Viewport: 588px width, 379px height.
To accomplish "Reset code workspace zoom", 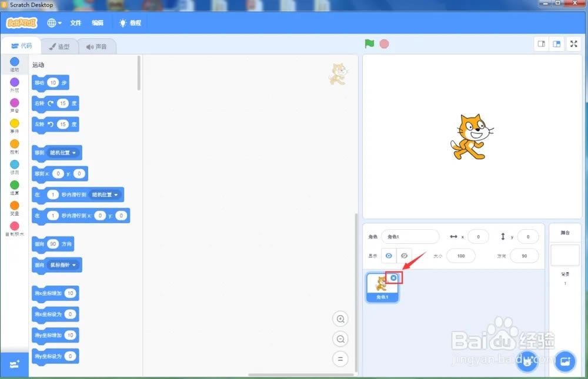I will 340,359.
